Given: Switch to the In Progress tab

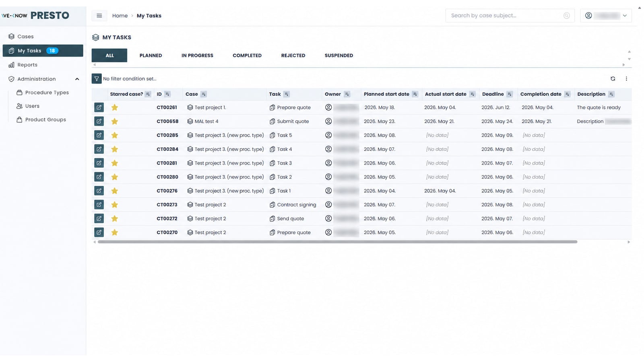Looking at the screenshot, I should point(197,56).
